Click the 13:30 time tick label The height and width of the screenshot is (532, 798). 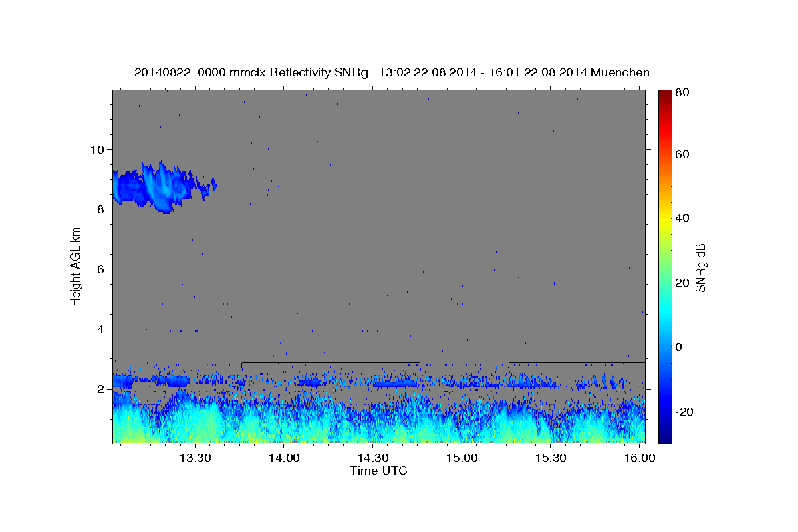[x=195, y=458]
